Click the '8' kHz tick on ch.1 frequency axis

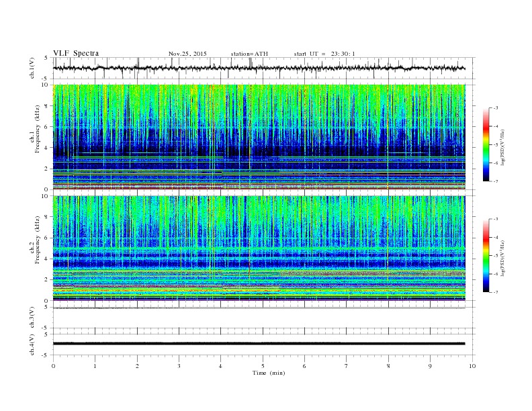[x=46, y=106]
